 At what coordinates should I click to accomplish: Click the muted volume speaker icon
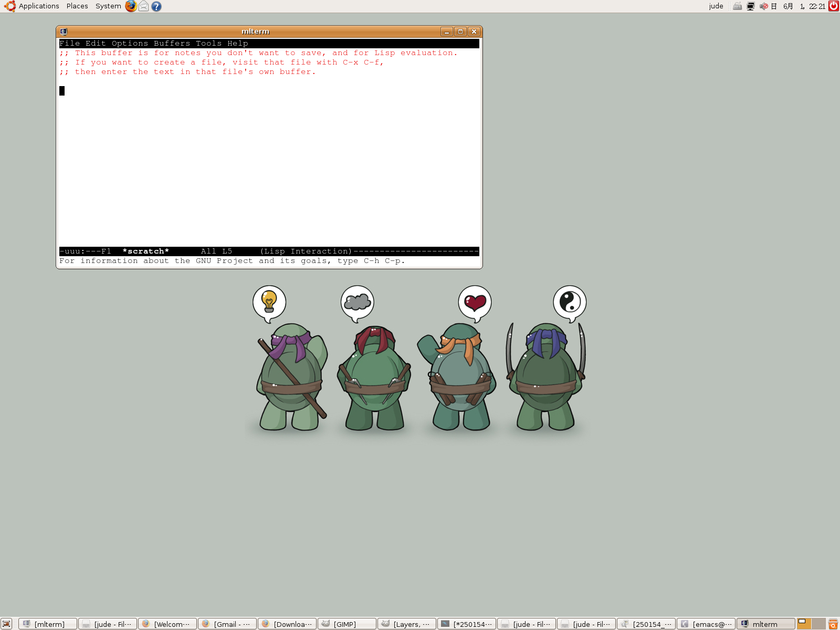coord(764,6)
